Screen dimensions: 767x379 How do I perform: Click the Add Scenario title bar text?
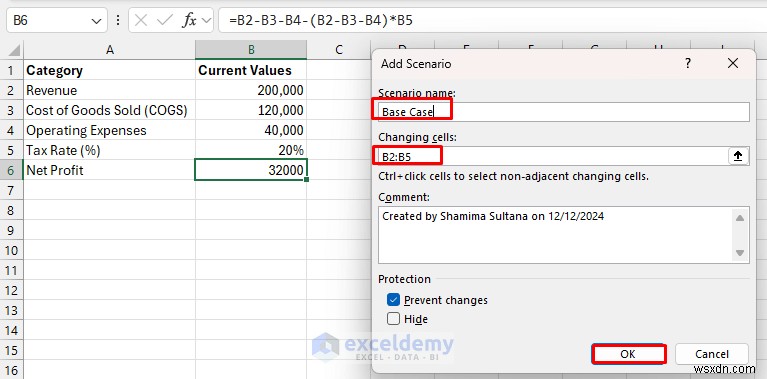click(x=416, y=64)
